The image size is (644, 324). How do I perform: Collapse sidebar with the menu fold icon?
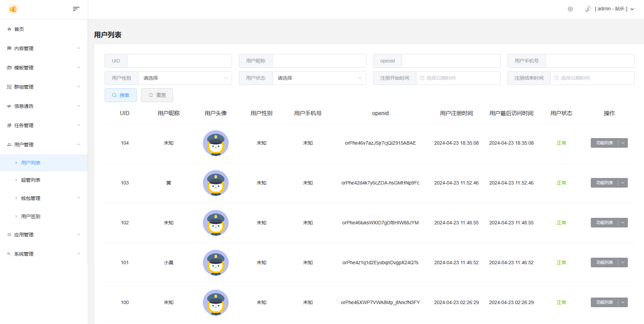pyautogui.click(x=76, y=9)
